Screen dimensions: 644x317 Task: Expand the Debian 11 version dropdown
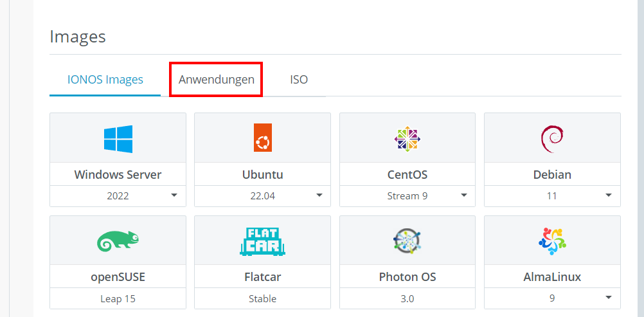[552, 196]
